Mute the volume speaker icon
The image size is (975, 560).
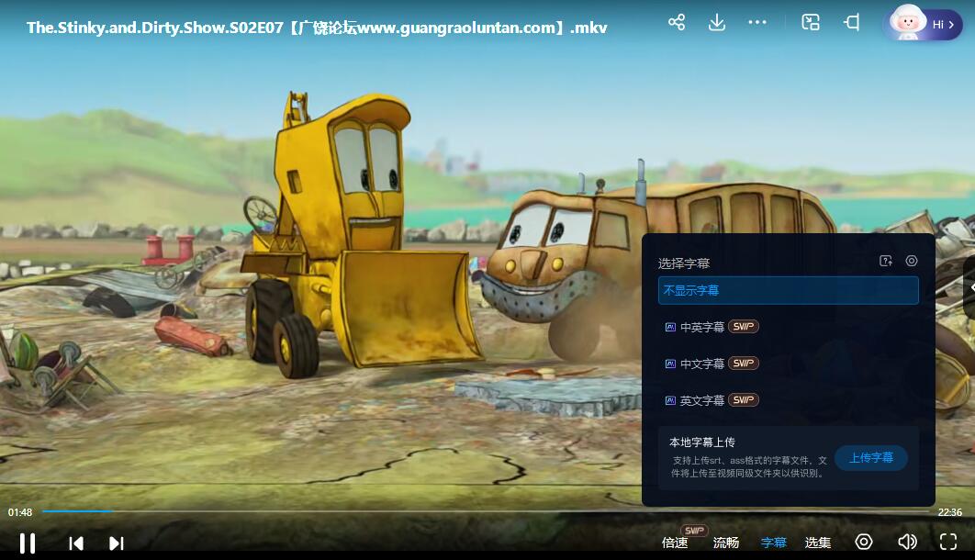pos(907,542)
